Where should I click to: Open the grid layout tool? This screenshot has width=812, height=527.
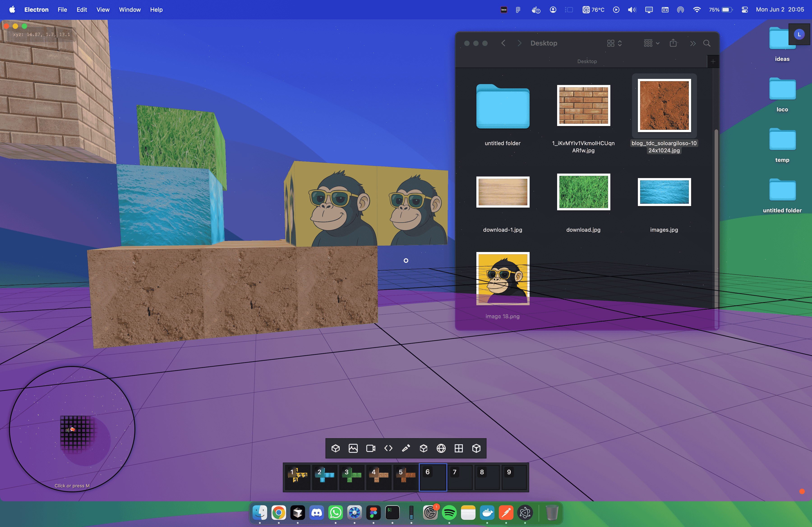coord(459,448)
